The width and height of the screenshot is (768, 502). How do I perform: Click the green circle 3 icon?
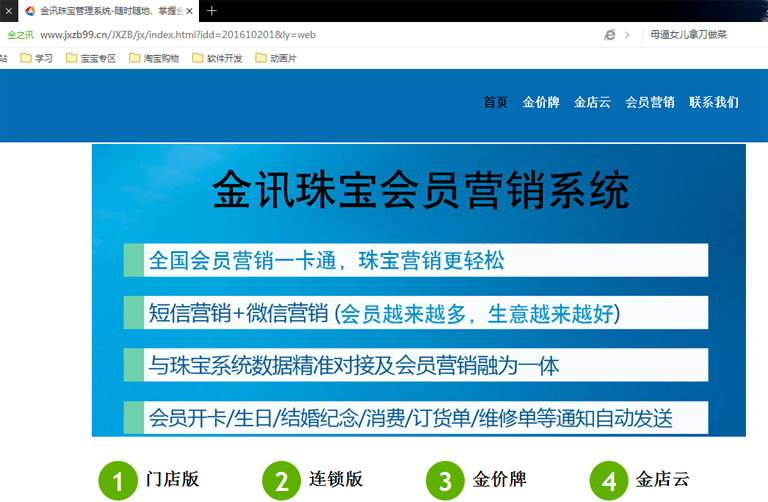[x=445, y=481]
